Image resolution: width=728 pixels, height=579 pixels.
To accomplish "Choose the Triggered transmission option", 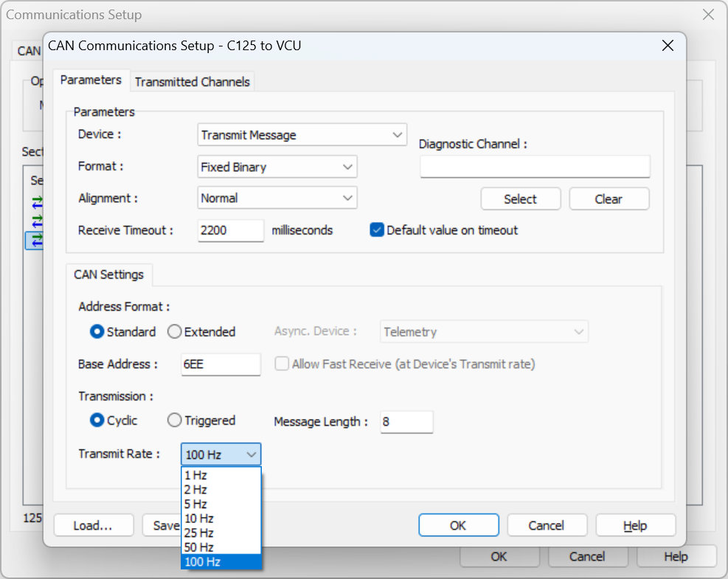I will pos(175,420).
